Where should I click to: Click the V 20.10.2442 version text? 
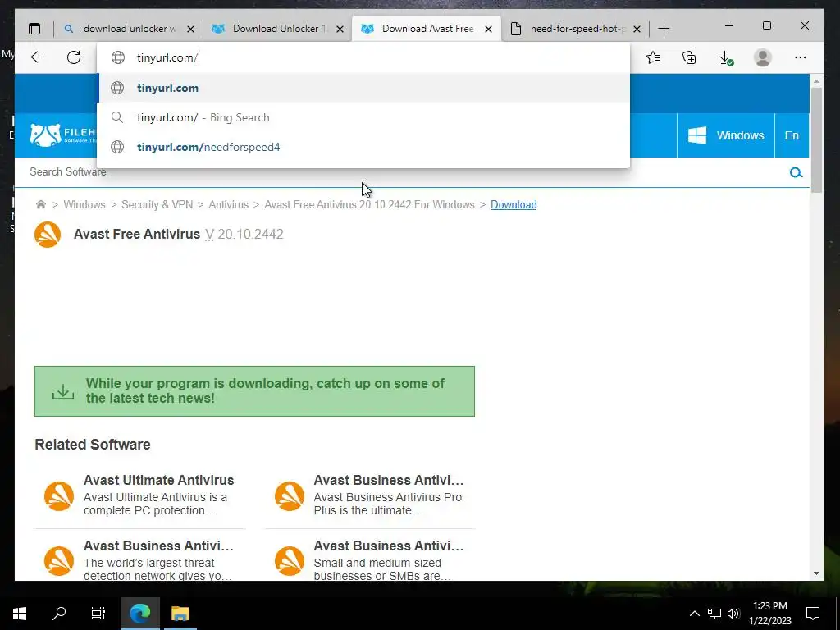[x=244, y=234]
